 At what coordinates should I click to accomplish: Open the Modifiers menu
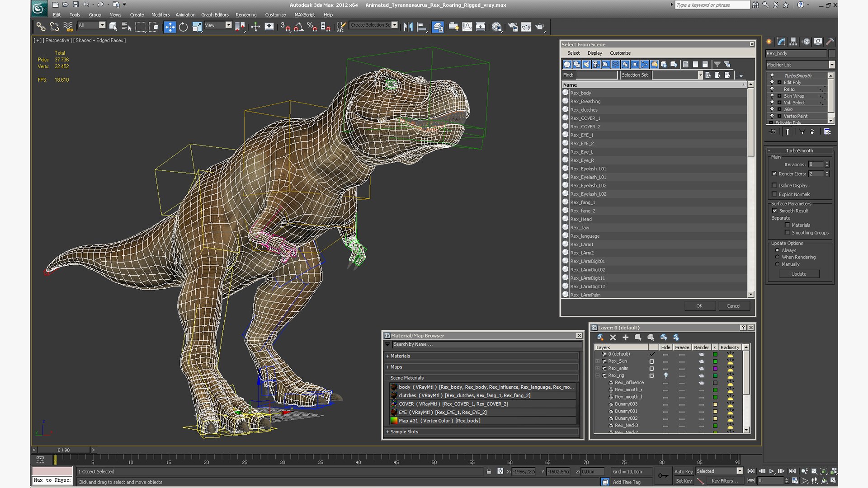click(160, 14)
